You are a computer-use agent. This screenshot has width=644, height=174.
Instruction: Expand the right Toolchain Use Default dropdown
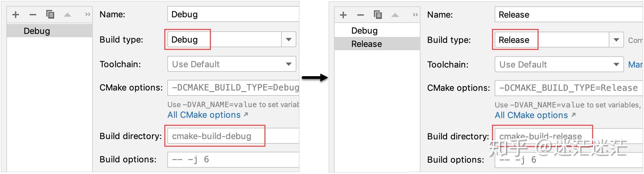pyautogui.click(x=559, y=65)
